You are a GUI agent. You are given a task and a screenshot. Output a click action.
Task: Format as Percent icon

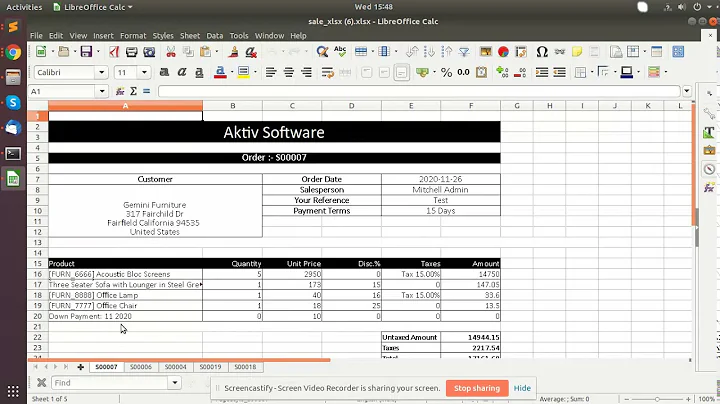coord(446,72)
